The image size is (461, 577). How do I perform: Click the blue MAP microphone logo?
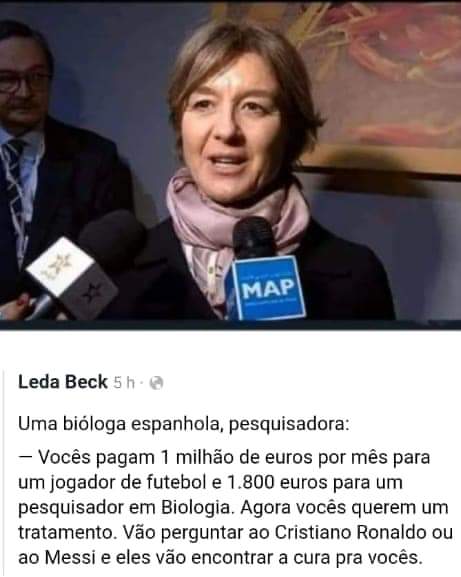pyautogui.click(x=268, y=288)
